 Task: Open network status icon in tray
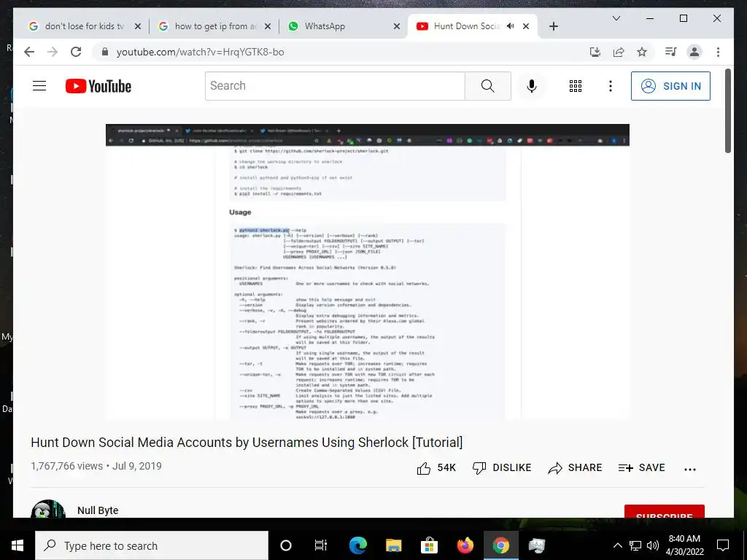(635, 545)
